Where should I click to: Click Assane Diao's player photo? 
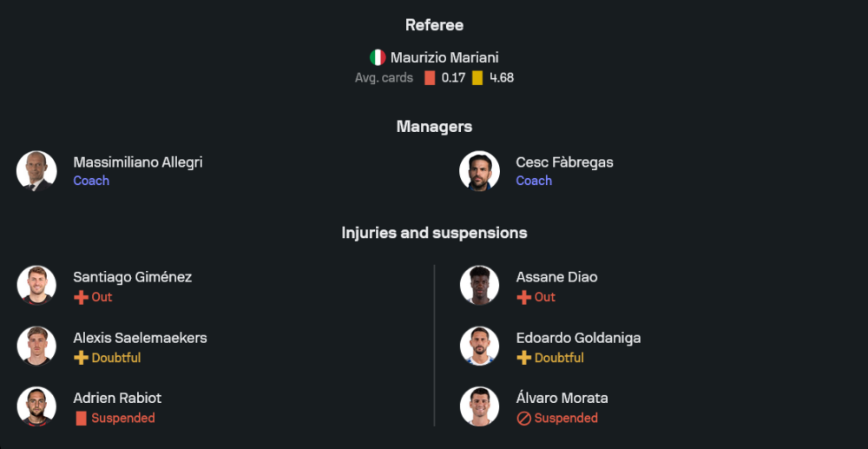[x=479, y=286]
